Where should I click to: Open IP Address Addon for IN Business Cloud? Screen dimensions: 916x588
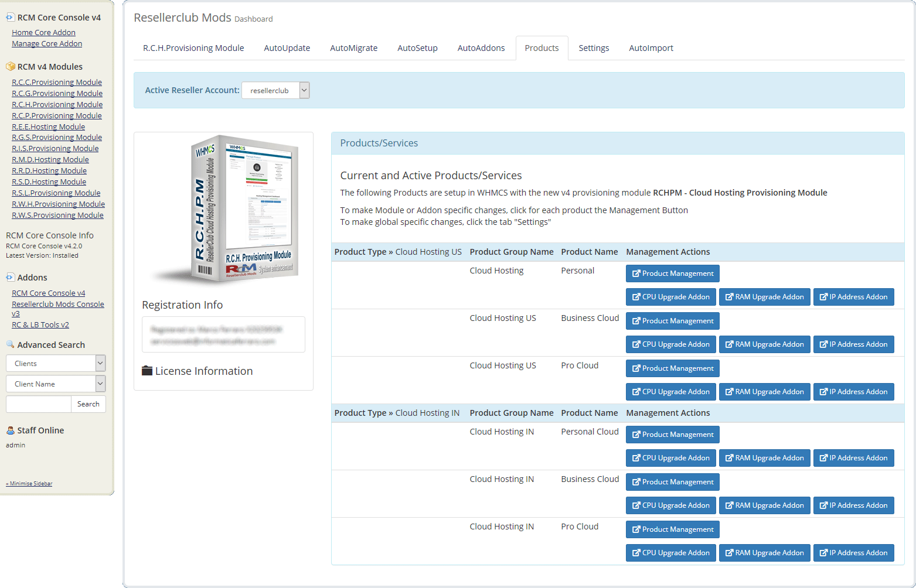coord(853,505)
